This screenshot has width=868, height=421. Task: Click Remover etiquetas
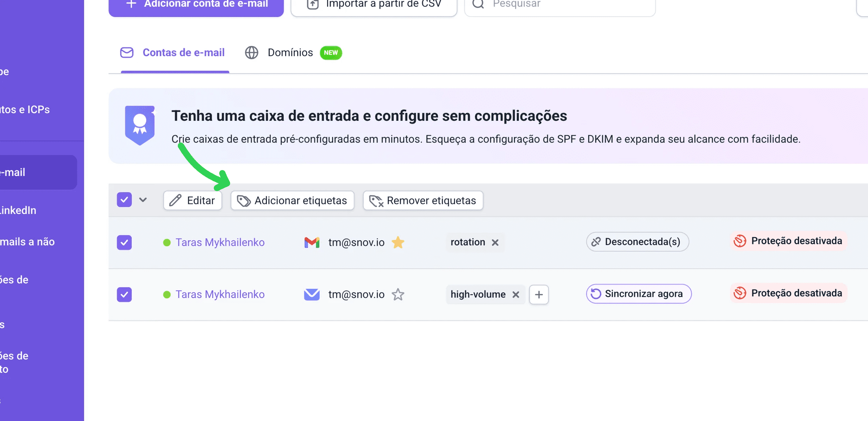coord(423,200)
